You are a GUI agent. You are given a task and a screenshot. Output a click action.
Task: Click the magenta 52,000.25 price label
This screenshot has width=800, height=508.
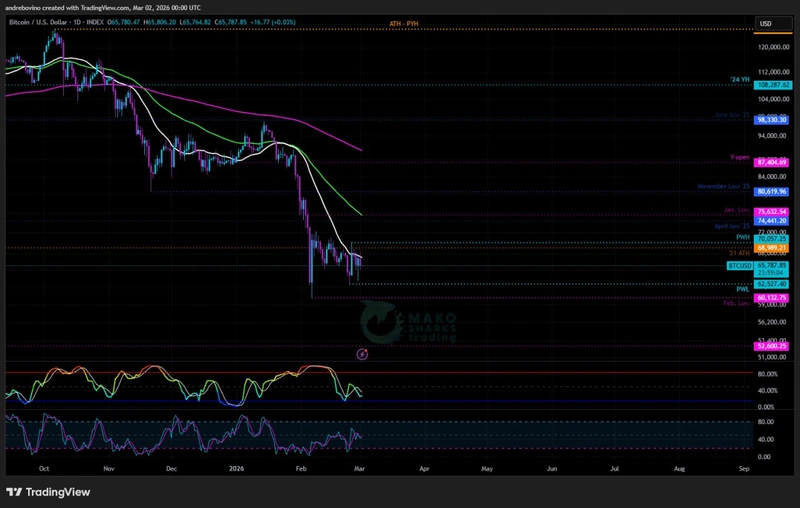773,346
